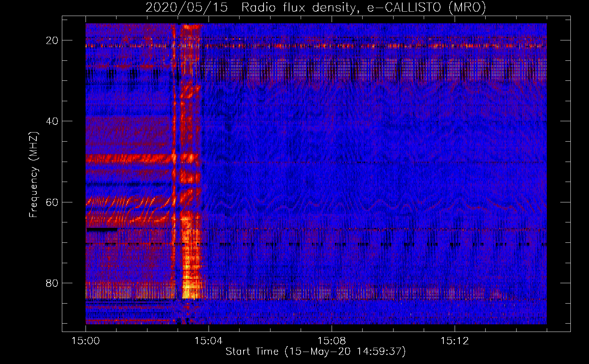Click the "15:12" time tick label
This screenshot has width=589, height=364.
(455, 341)
